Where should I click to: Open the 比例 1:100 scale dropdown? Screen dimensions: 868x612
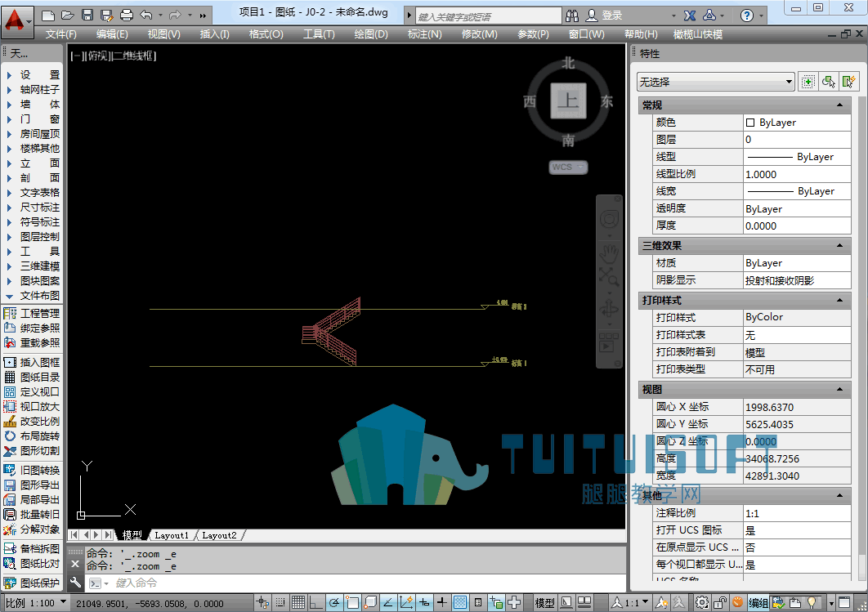click(x=36, y=602)
